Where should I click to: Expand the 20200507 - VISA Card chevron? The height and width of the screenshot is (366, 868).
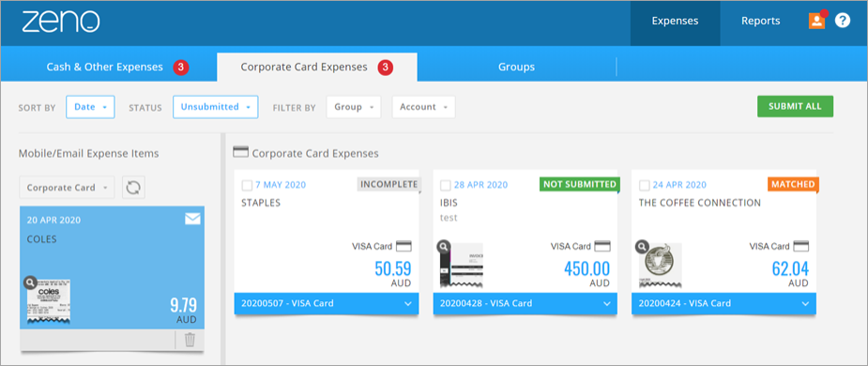click(408, 303)
